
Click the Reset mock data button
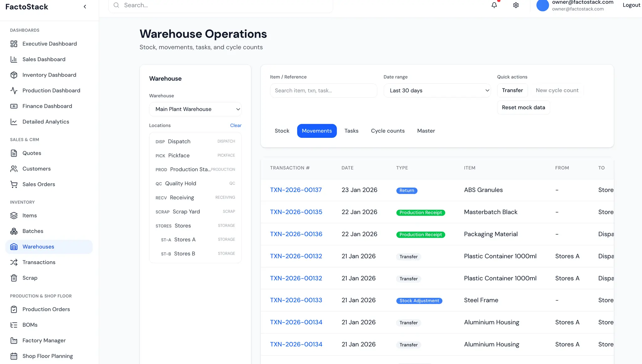point(523,107)
